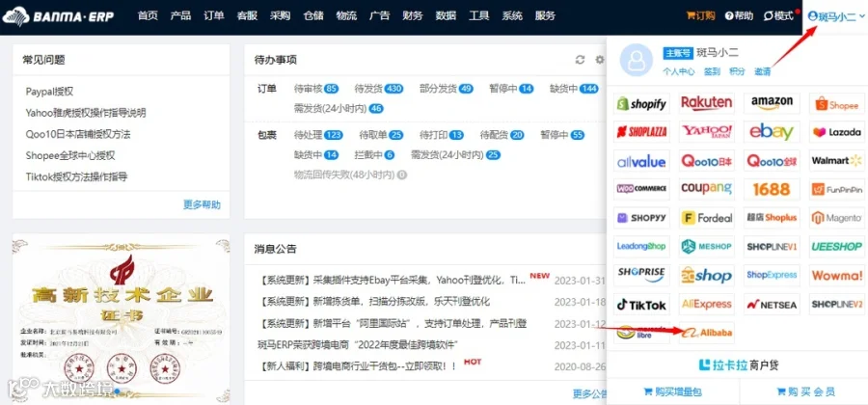
Task: Select the Amazon platform logo
Action: (x=772, y=103)
